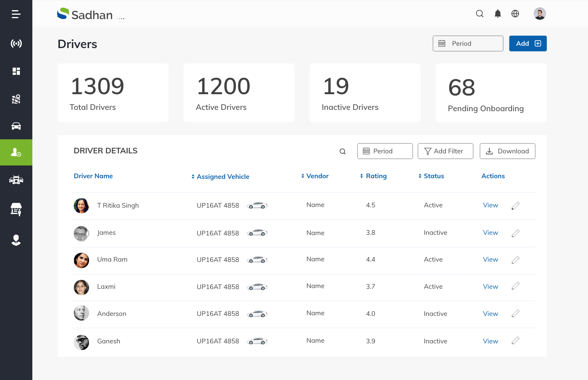Click the Add Filter button
Viewport: 588px width, 380px height.
point(445,151)
